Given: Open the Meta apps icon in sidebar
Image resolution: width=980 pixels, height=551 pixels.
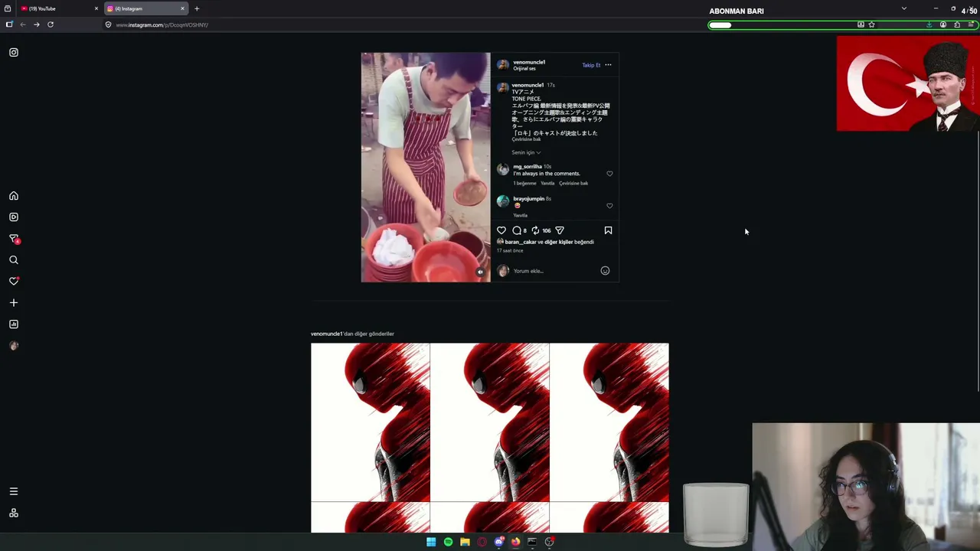Looking at the screenshot, I should pyautogui.click(x=13, y=513).
